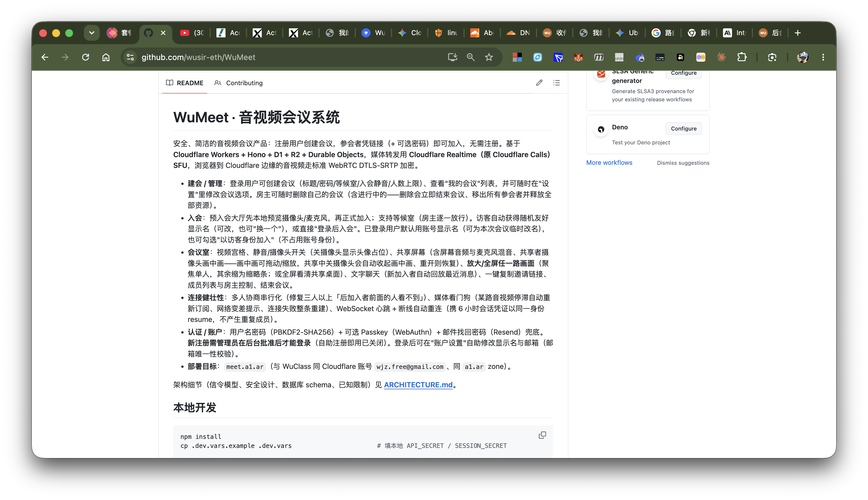Click the orange starburst extension icon
The image size is (868, 500).
[x=721, y=57]
